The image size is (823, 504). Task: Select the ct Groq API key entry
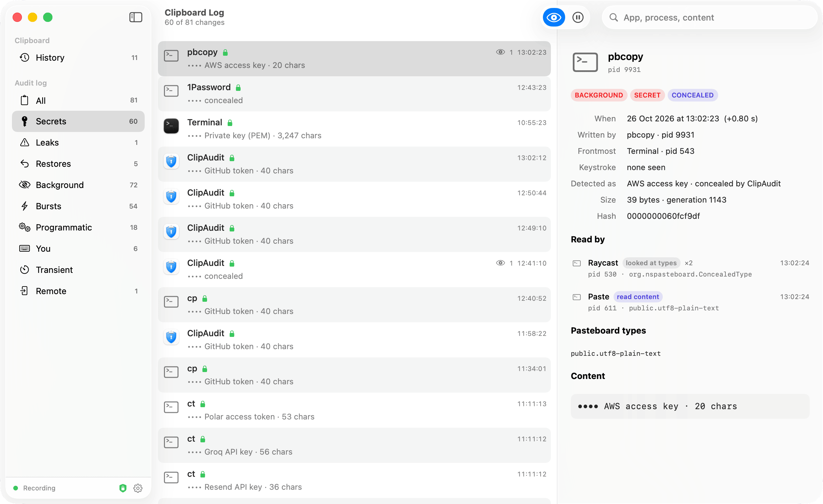354,445
